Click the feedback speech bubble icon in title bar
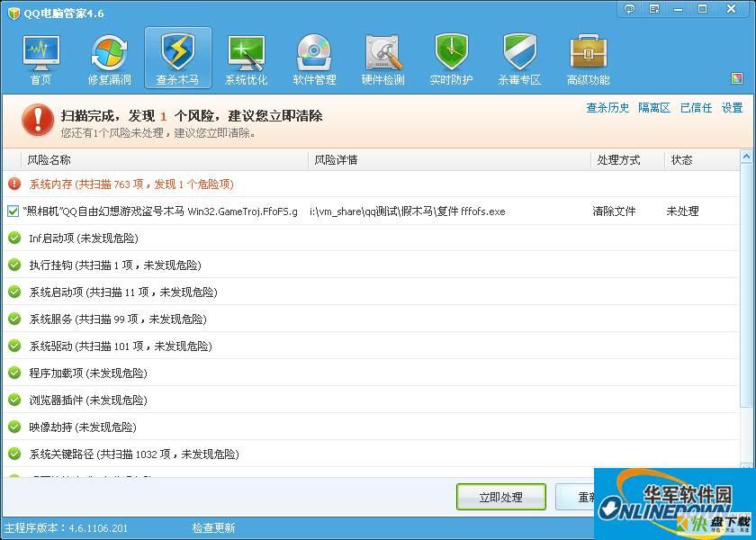 (x=629, y=9)
